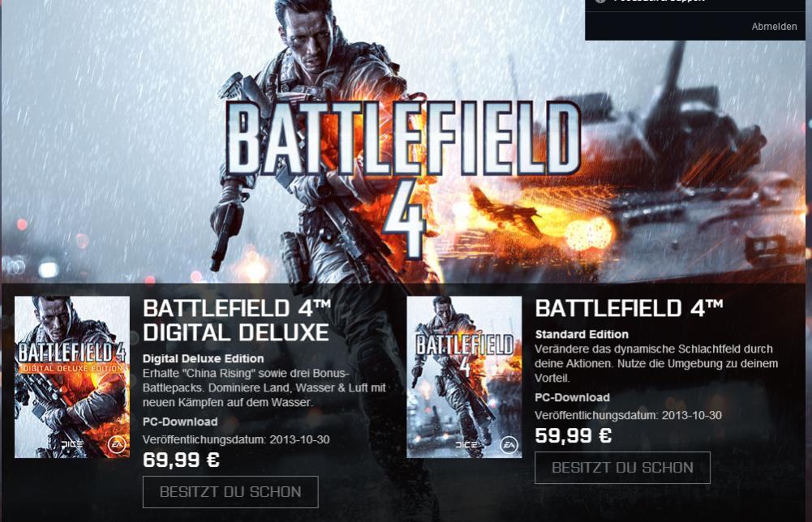Image resolution: width=812 pixels, height=522 pixels.
Task: Click Deluxe edition's "Besitzt du schon" button
Action: [x=230, y=492]
